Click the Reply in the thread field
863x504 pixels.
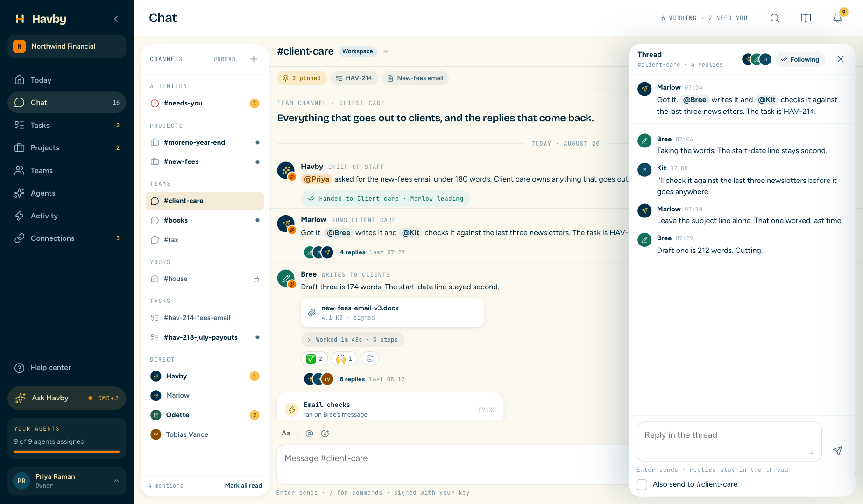[x=729, y=441]
